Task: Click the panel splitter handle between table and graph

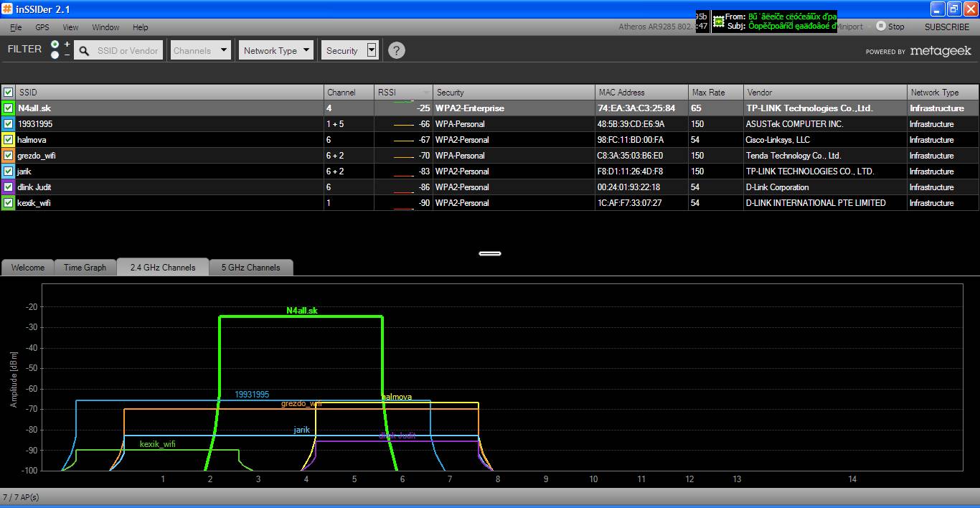Action: pos(490,253)
